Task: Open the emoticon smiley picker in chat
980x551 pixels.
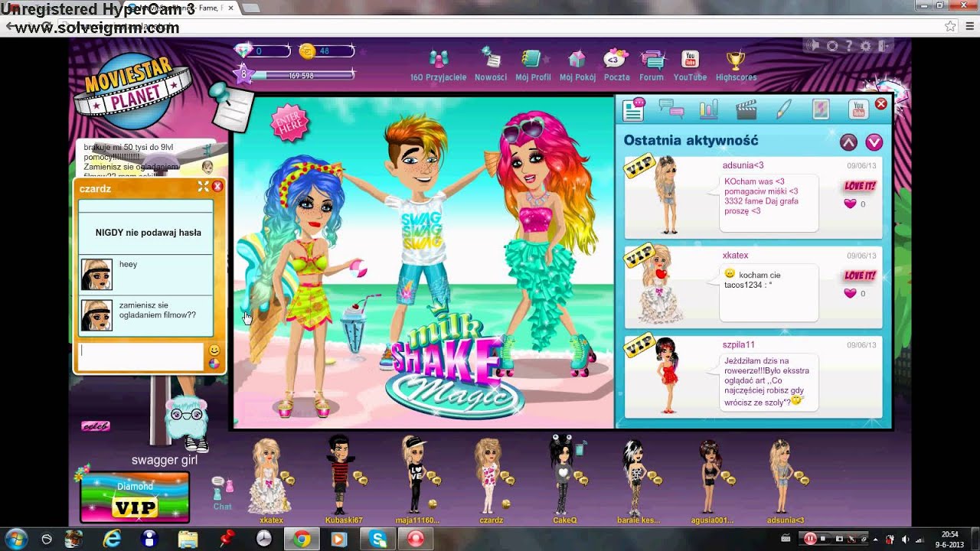Action: 214,350
